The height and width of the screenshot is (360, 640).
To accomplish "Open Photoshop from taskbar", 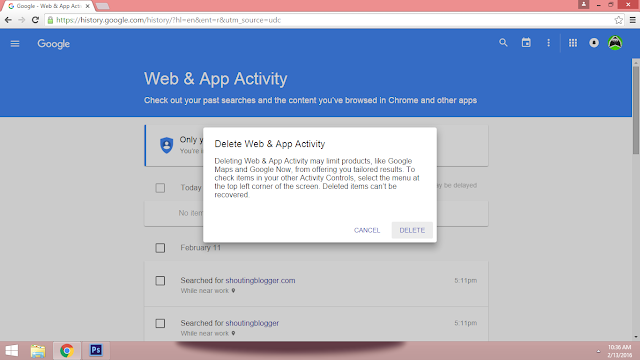I will tap(96, 350).
